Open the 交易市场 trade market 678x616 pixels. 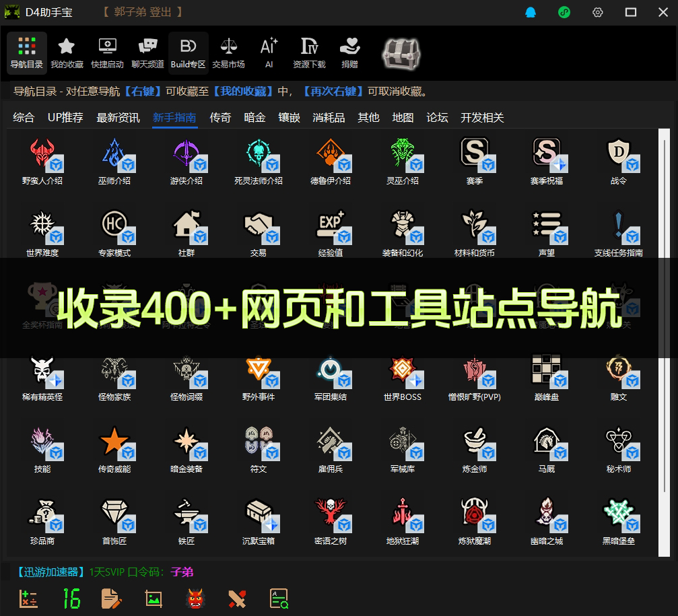click(x=229, y=53)
